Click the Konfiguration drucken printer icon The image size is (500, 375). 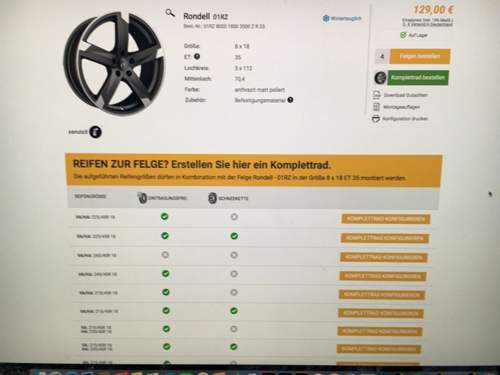(376, 118)
